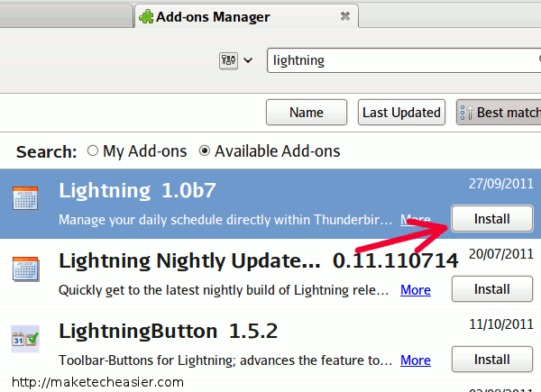The height and width of the screenshot is (392, 541).
Task: Click the Nightly Updater description text
Action: coord(224,290)
